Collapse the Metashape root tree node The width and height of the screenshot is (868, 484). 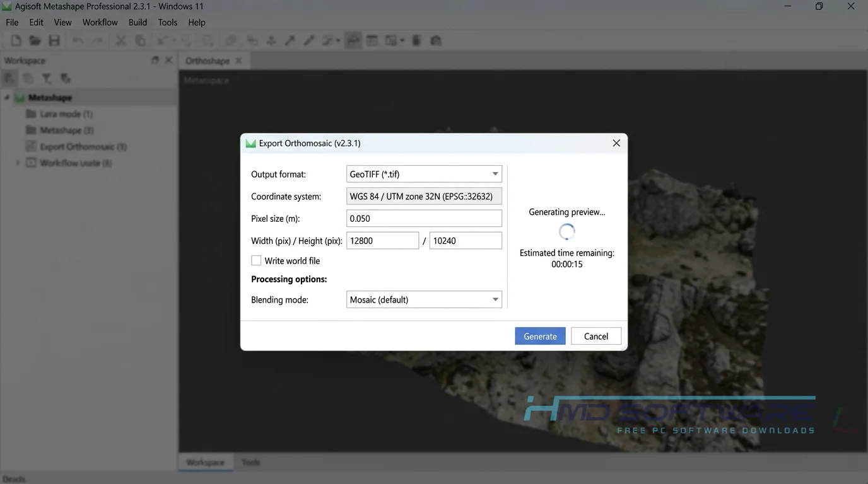pyautogui.click(x=7, y=98)
